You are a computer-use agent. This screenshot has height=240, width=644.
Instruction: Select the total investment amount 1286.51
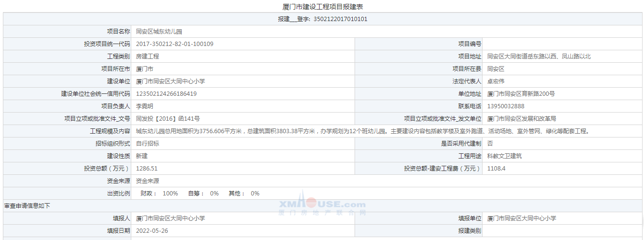(147, 169)
